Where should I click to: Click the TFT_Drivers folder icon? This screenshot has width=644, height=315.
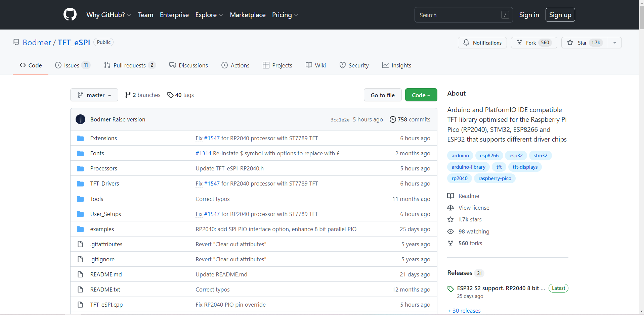tap(80, 183)
